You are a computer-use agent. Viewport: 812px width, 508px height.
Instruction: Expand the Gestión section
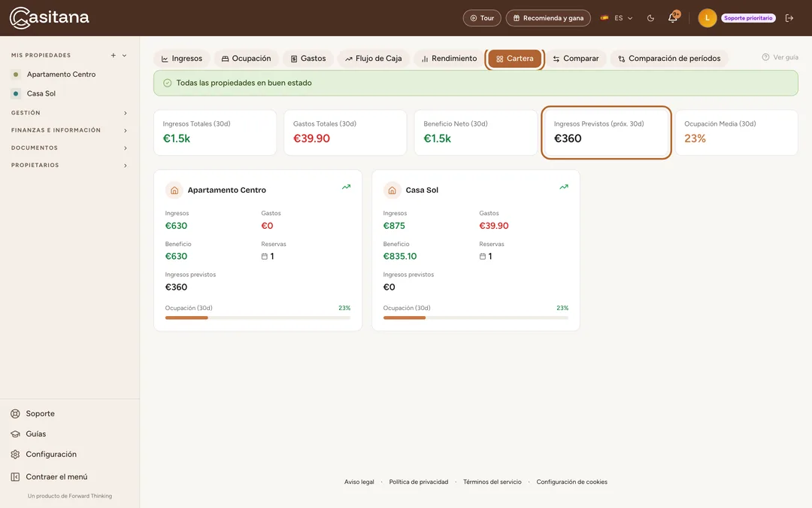[69, 113]
